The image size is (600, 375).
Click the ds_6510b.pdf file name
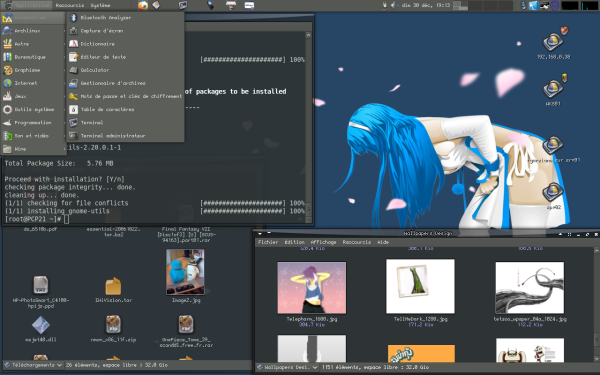coord(40,229)
